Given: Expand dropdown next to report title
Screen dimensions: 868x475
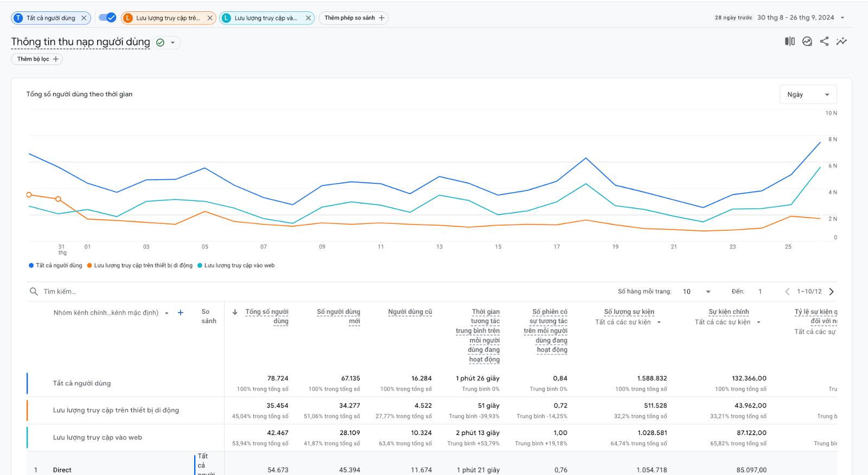Looking at the screenshot, I should click(x=173, y=42).
